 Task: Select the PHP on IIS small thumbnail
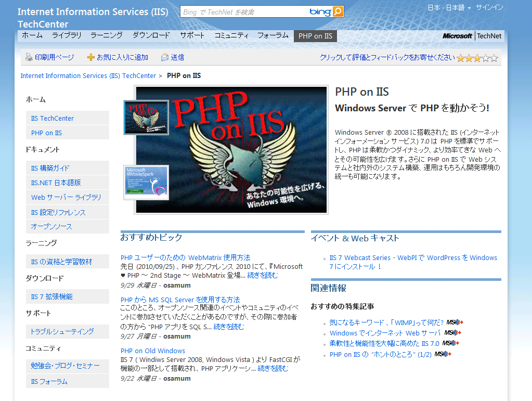pyautogui.click(x=146, y=118)
